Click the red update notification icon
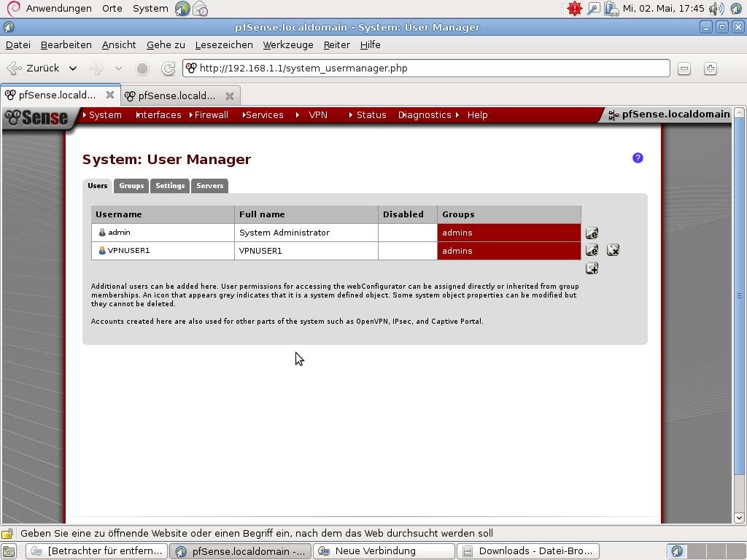This screenshot has height=560, width=747. point(575,9)
